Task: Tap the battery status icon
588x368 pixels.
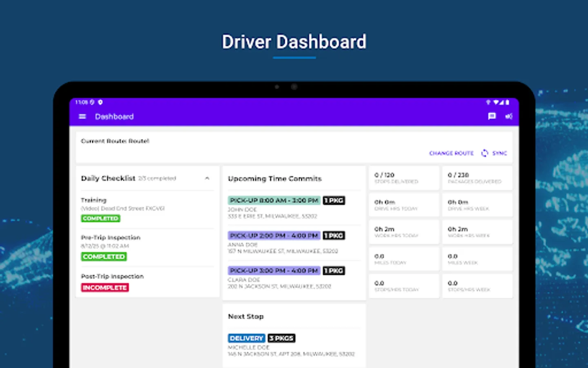Action: 508,102
